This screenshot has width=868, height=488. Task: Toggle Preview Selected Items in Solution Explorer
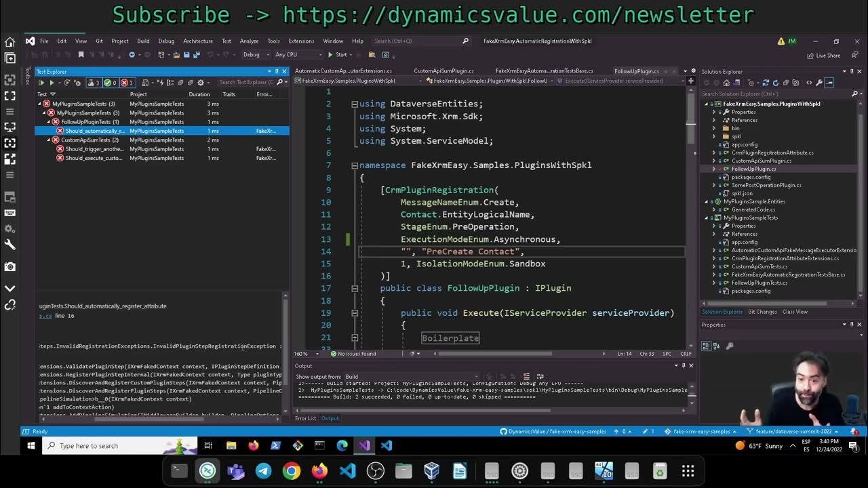(829, 83)
